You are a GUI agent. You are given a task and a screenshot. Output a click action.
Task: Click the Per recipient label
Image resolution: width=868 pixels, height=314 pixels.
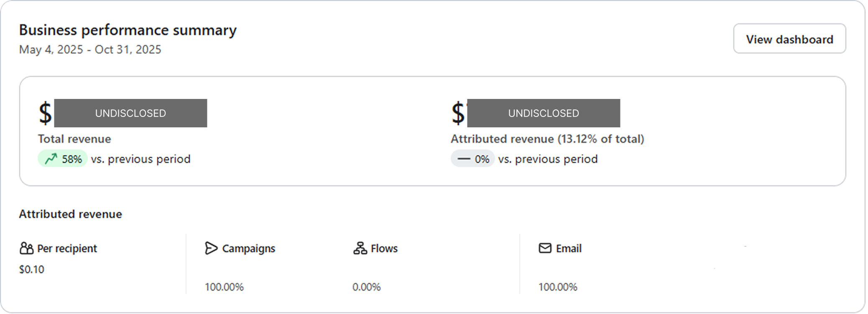[67, 248]
